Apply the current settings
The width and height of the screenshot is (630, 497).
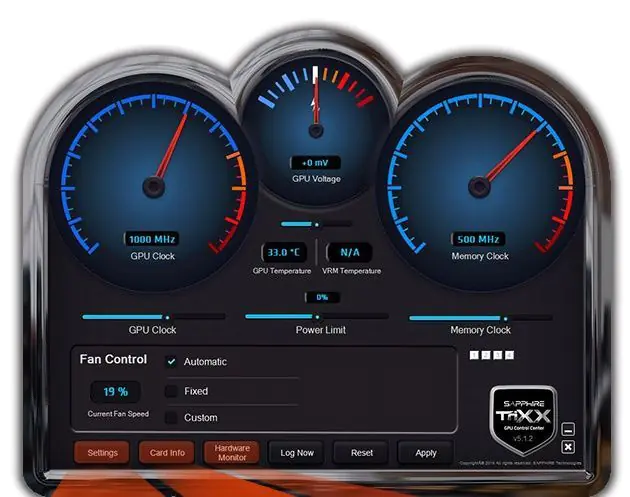coord(426,453)
